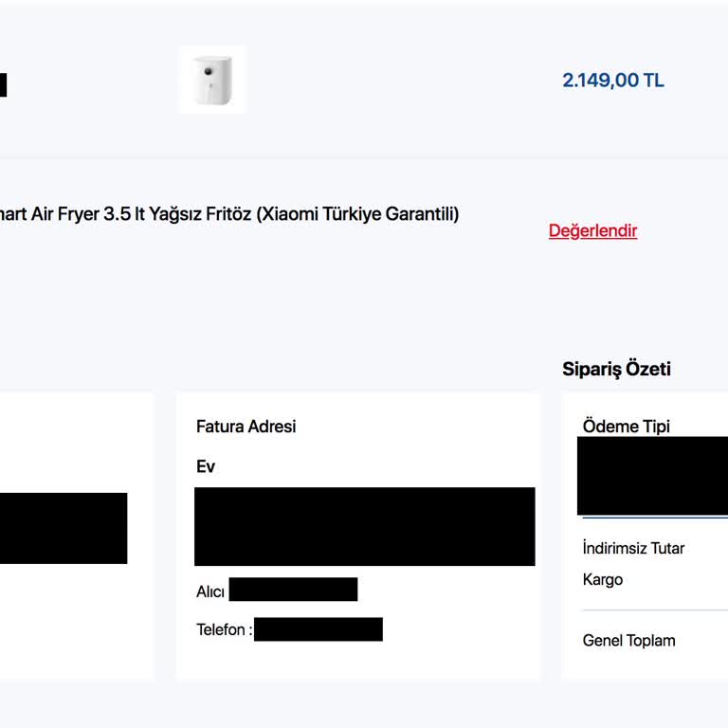Screen dimensions: 728x728
Task: Click the Kargo row label
Action: pos(603,579)
